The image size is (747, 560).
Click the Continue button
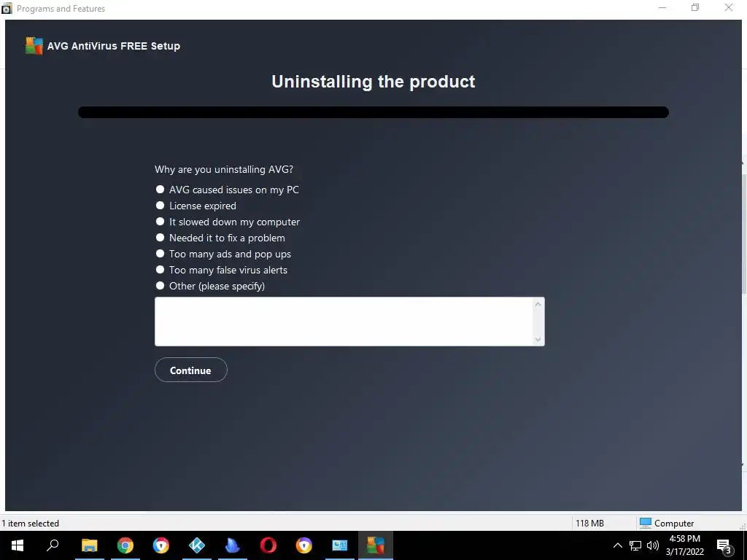click(x=190, y=370)
